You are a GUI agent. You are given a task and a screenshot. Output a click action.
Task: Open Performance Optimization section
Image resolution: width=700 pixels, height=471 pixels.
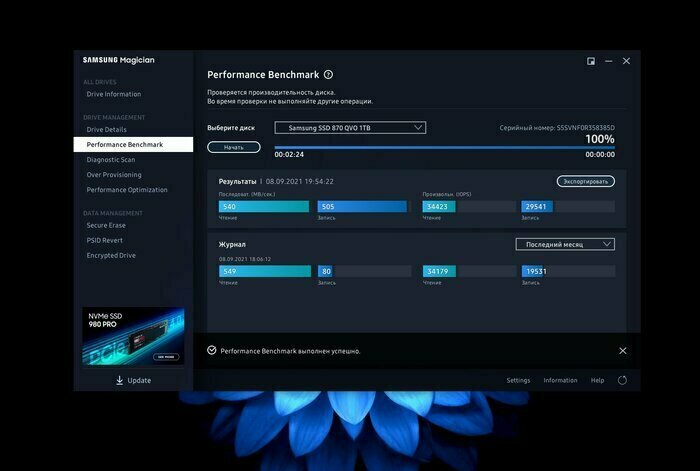tap(127, 190)
